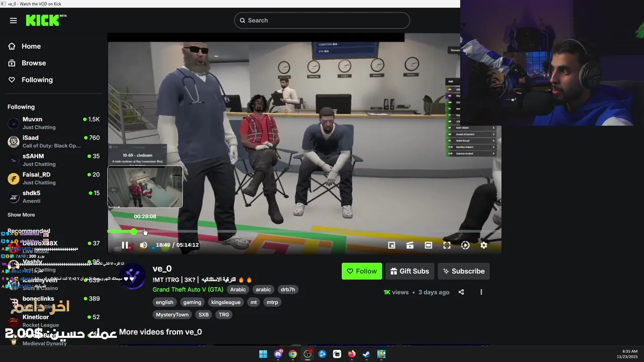Focus the Search input field
This screenshot has width=644, height=362.
322,21
